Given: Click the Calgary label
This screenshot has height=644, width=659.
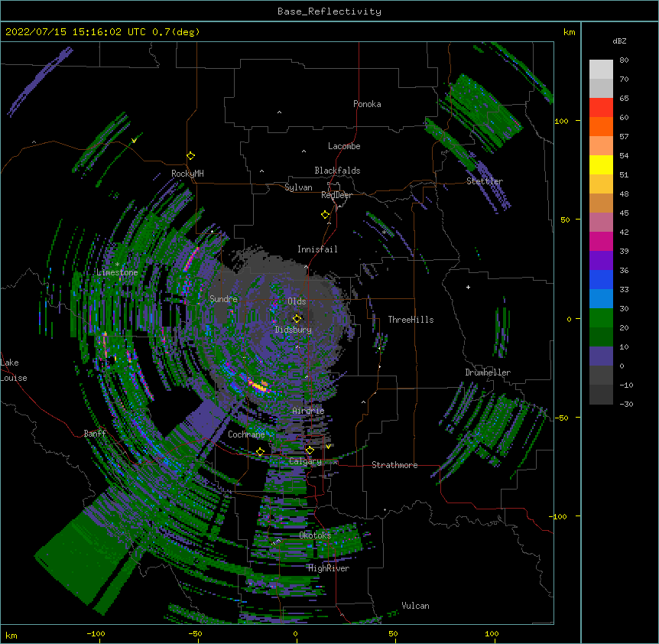Looking at the screenshot, I should coord(305,461).
